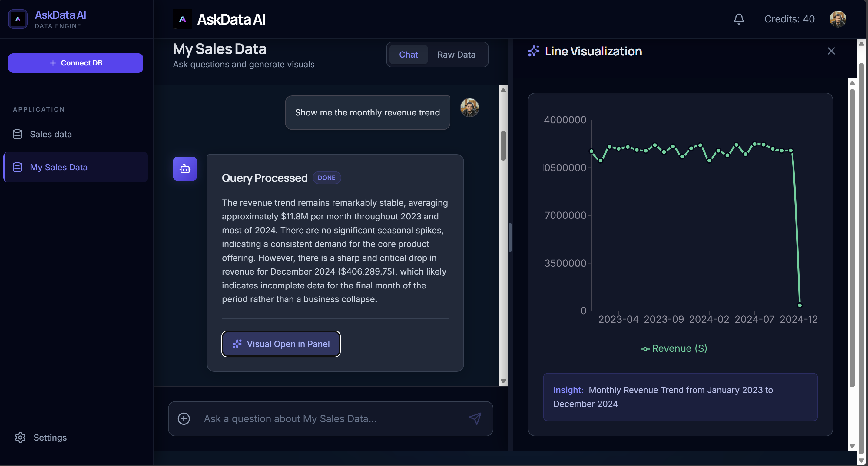Click the Show me the monthly revenue trend message
Viewport: 868px width, 466px height.
[367, 113]
